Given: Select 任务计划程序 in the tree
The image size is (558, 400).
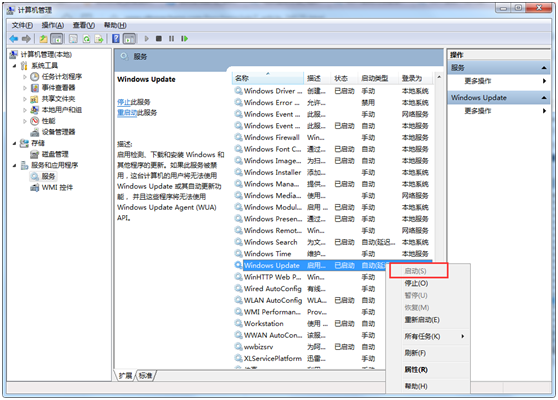Looking at the screenshot, I should (62, 77).
